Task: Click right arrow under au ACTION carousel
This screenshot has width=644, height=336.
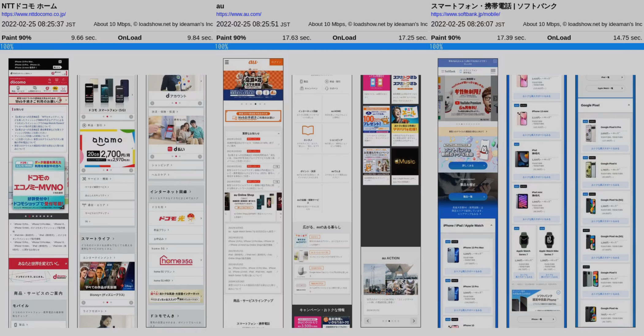Action: click(414, 321)
